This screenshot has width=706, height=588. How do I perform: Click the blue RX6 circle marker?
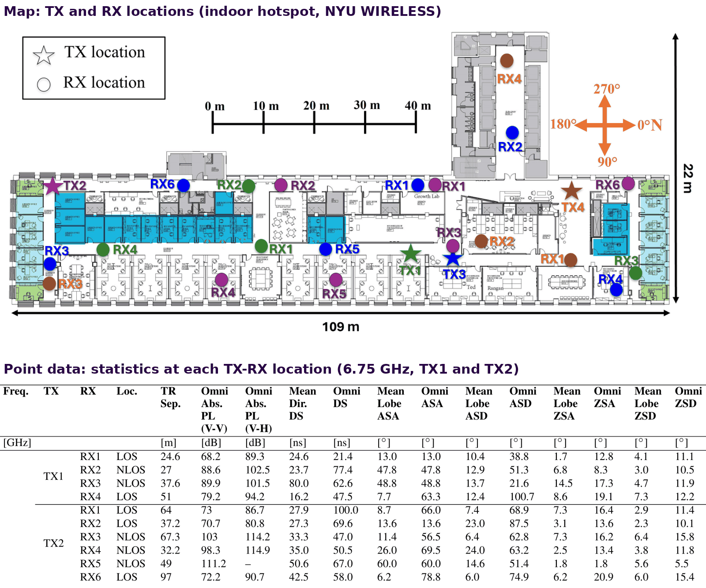pyautogui.click(x=184, y=185)
